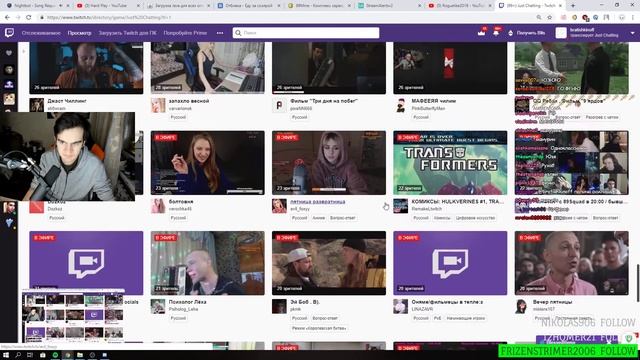Reload the page with the refresh icon
Viewport: 640px width, 360px height.
click(x=29, y=18)
